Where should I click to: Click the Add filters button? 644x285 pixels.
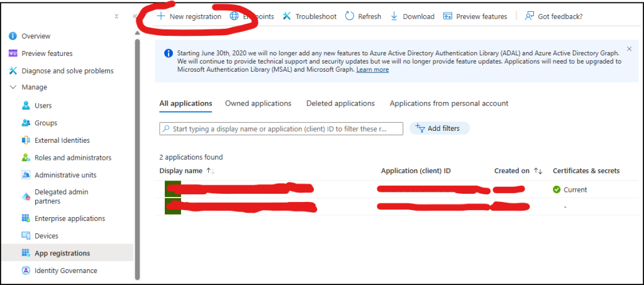click(439, 128)
